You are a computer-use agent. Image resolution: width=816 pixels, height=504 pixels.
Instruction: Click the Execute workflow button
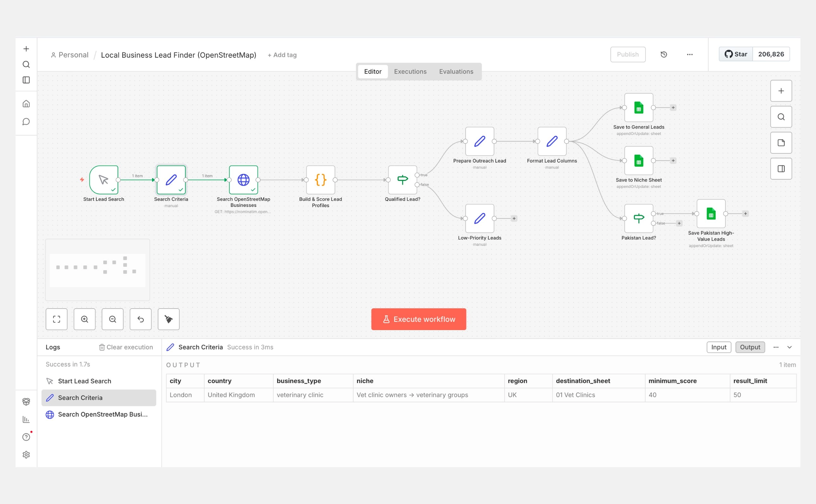pyautogui.click(x=419, y=319)
